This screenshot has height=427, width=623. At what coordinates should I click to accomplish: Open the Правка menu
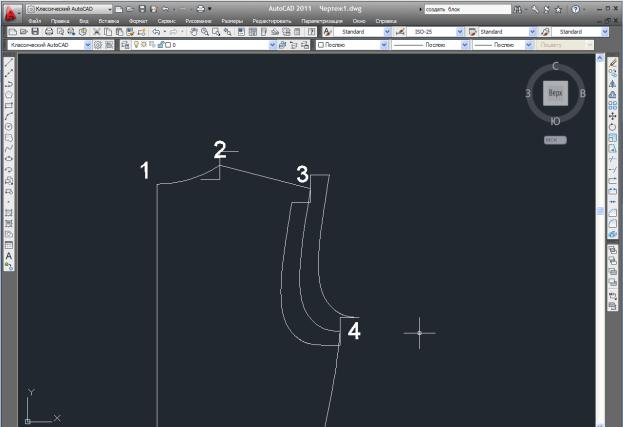pos(60,21)
